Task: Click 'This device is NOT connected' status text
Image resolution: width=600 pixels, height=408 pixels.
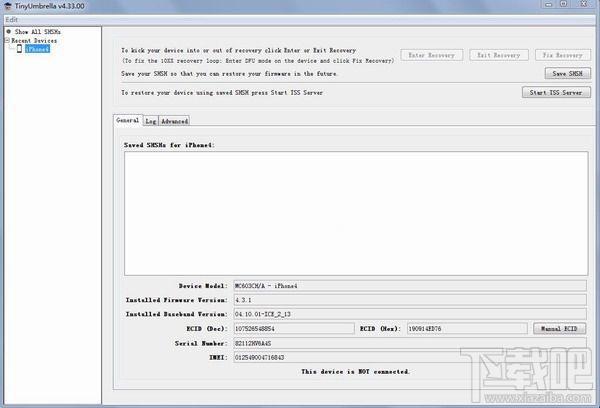Action: (355, 371)
